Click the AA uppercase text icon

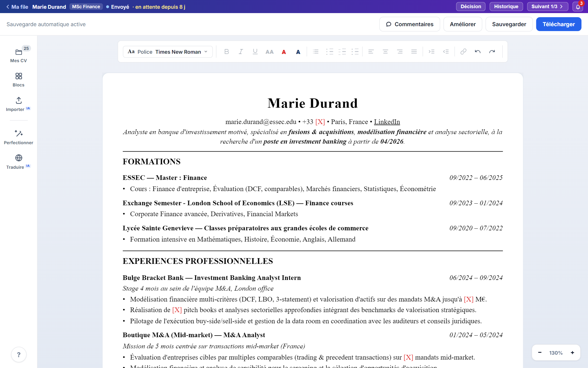pos(269,52)
